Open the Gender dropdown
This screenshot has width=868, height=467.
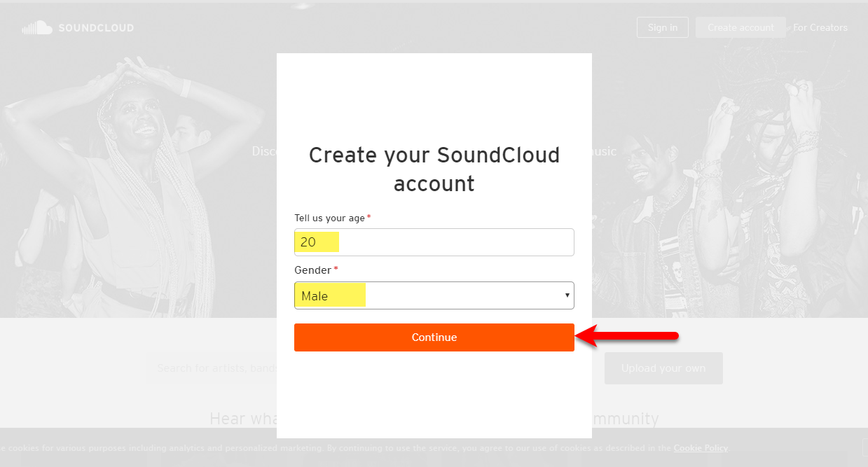pos(434,295)
